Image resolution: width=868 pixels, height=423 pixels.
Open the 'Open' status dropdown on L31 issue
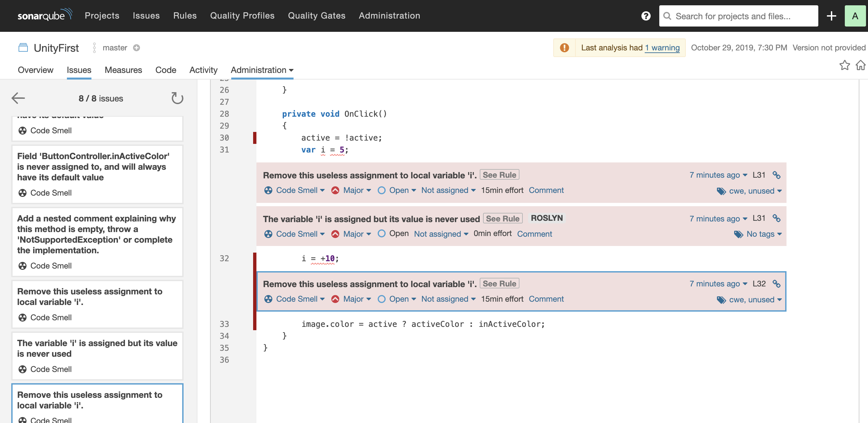tap(397, 190)
